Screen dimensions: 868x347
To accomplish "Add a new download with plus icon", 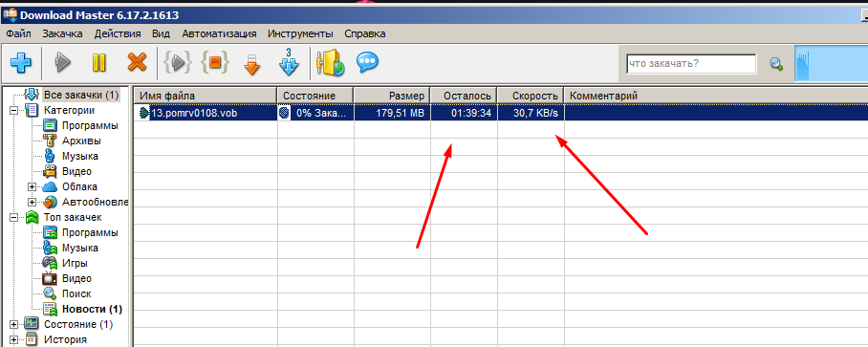I will coord(20,63).
